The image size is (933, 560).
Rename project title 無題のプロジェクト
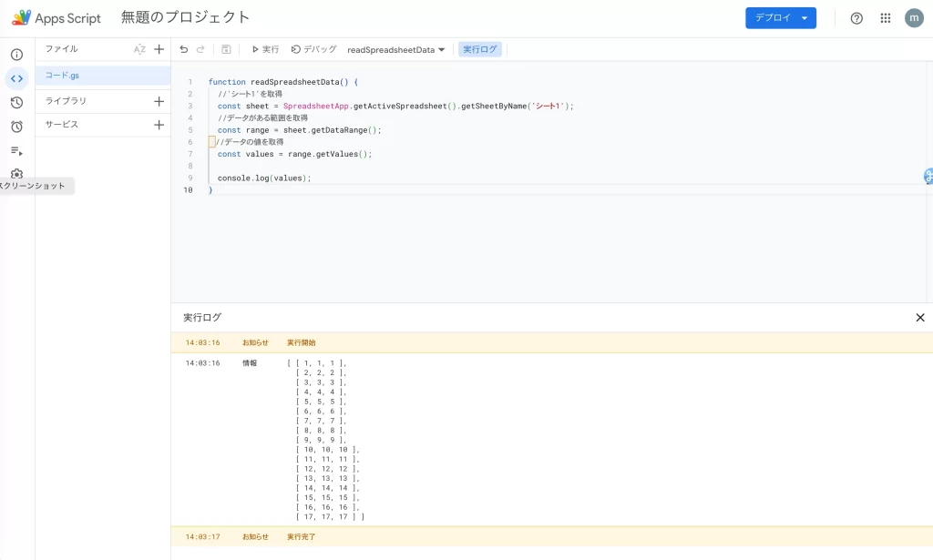(x=185, y=17)
